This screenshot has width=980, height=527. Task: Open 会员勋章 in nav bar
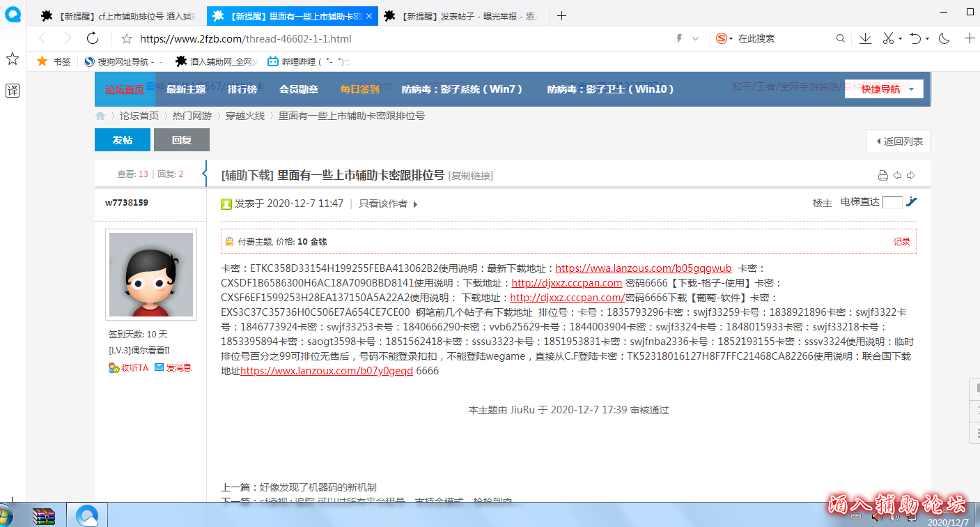coord(299,89)
